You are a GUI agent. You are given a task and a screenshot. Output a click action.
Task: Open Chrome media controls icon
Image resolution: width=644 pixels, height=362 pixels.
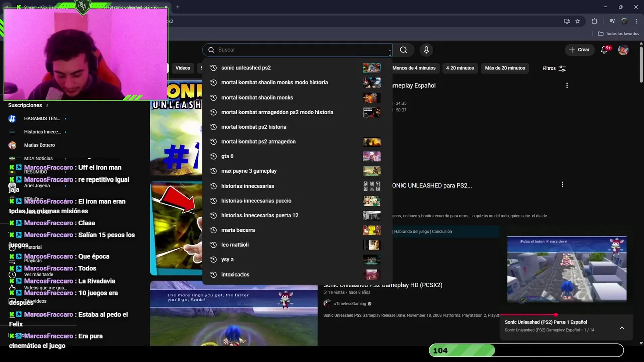pos(612,21)
